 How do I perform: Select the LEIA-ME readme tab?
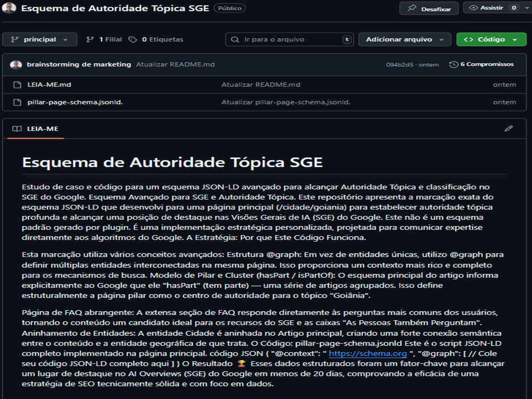click(35, 129)
